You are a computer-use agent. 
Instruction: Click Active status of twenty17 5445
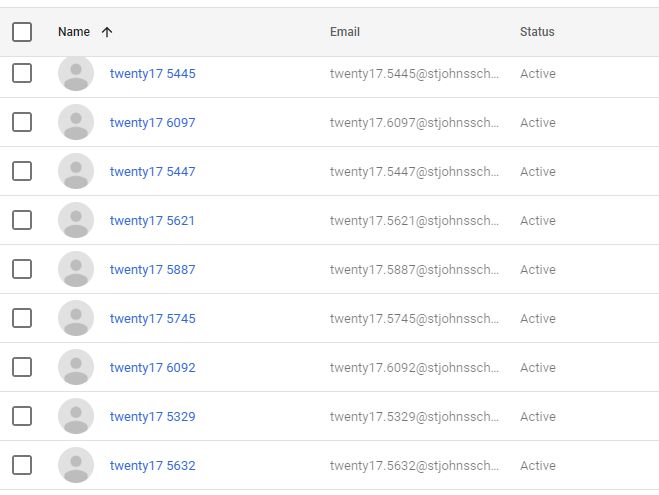tap(538, 74)
